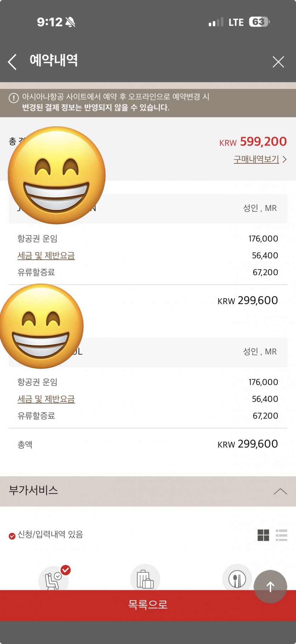Collapse the 부가서비스 section with its chevron
This screenshot has width=296, height=644.
coord(280,491)
